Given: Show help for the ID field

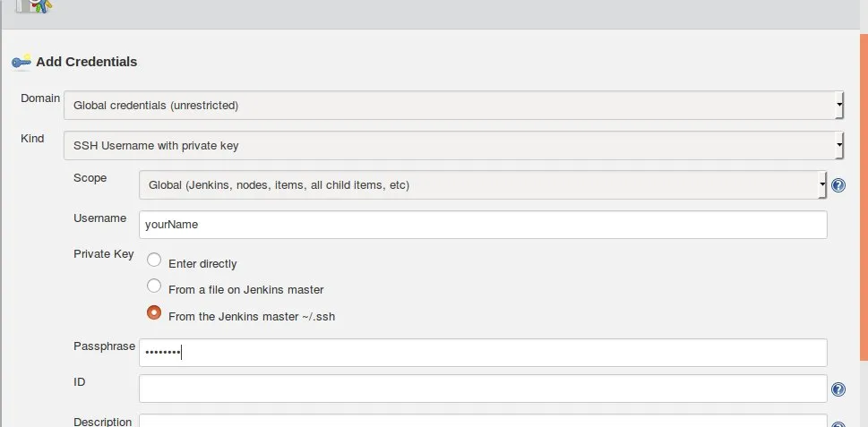Looking at the screenshot, I should coord(838,389).
